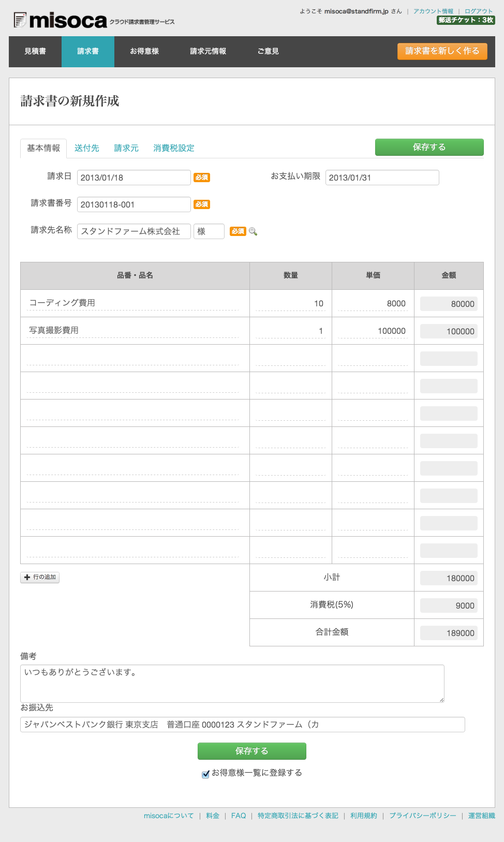Focus the 様 honorific field
Viewport: 504px width, 842px height.
tap(209, 231)
